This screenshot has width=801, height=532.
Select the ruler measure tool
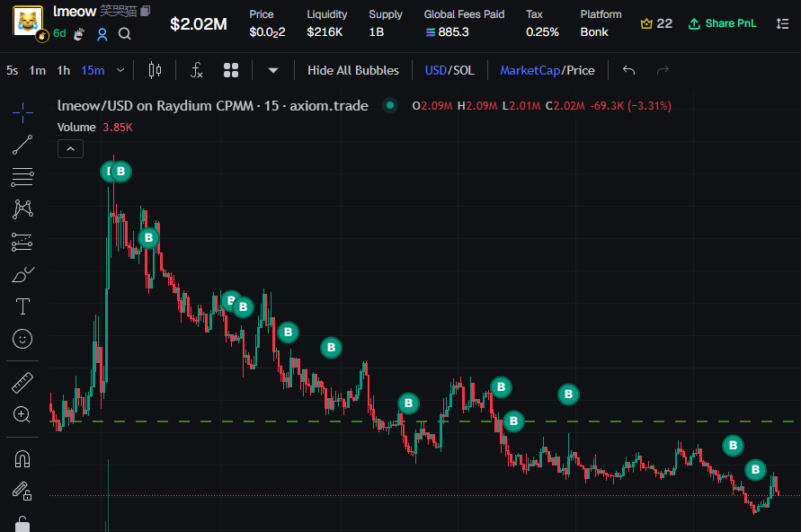click(x=22, y=383)
